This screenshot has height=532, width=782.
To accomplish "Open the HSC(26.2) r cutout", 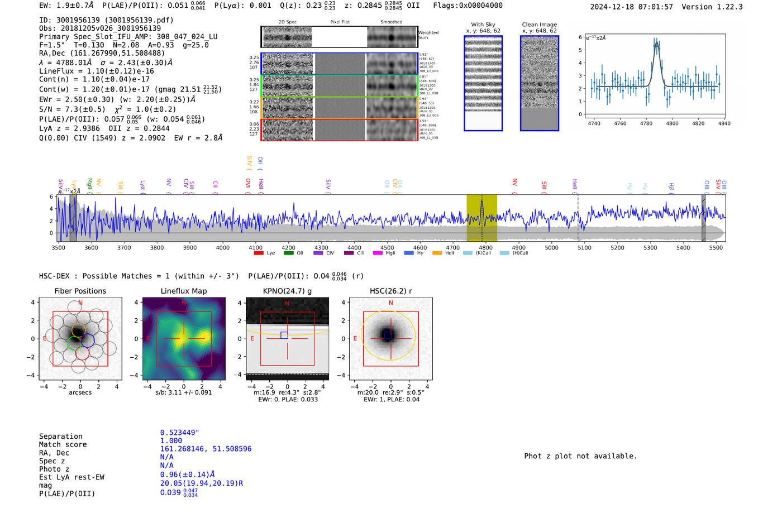I will point(390,338).
